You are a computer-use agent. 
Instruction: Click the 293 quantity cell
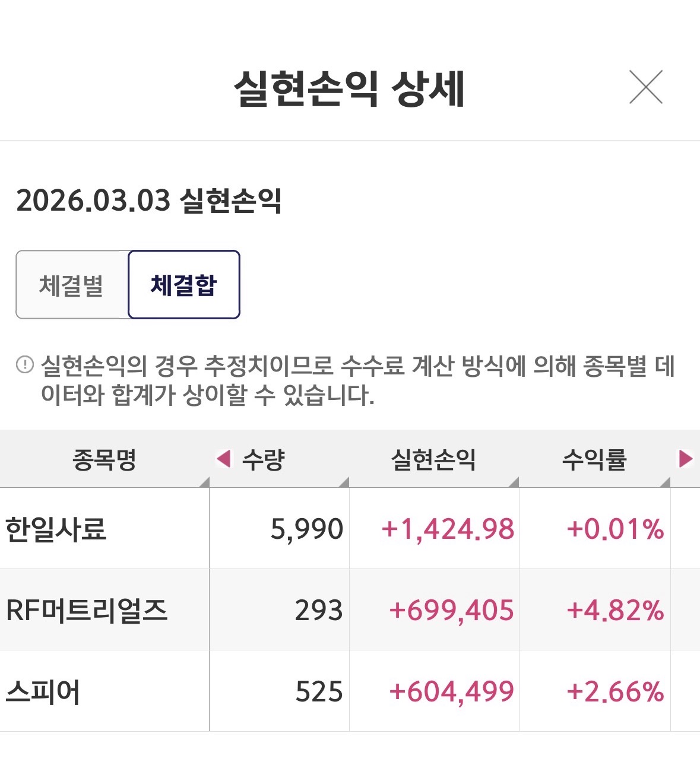coord(319,610)
